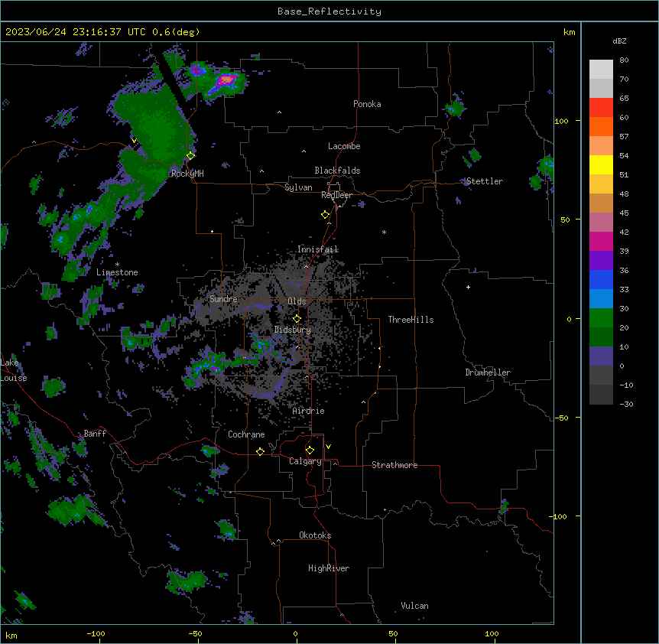Select the yellow diamond marker above Calgary label
Viewport: 659px width, 644px height.
(310, 450)
